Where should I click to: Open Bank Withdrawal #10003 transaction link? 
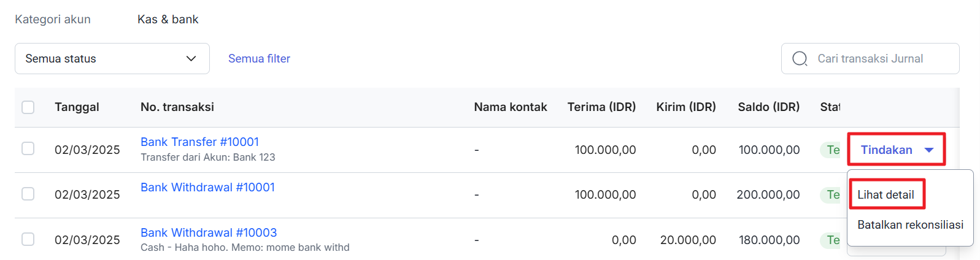(209, 232)
